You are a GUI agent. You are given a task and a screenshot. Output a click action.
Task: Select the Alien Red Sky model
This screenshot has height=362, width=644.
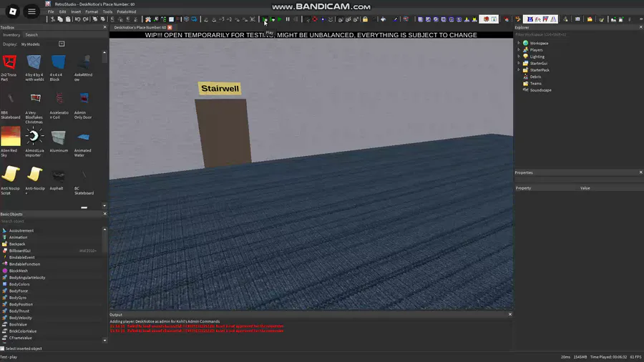click(x=10, y=142)
